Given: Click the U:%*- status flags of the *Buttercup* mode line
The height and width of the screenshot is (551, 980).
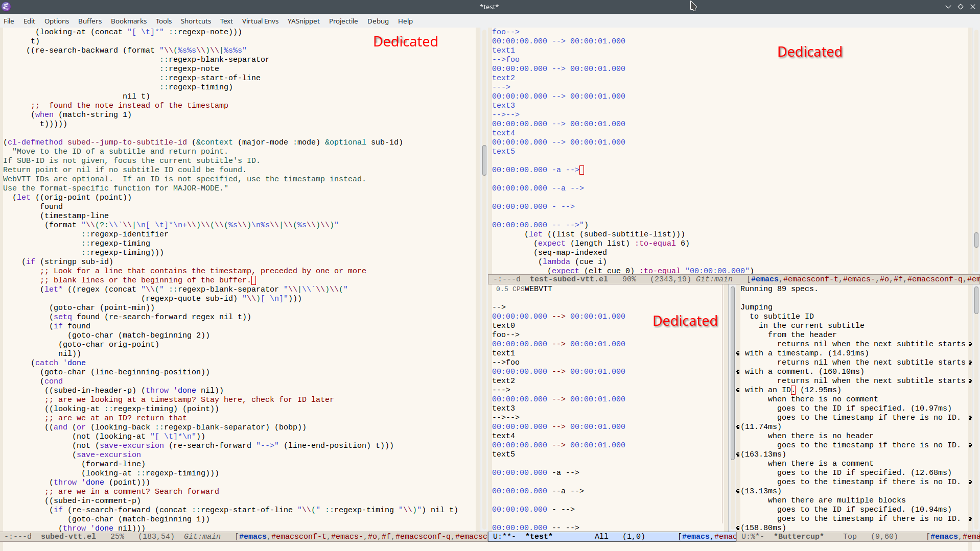Looking at the screenshot, I should point(753,536).
